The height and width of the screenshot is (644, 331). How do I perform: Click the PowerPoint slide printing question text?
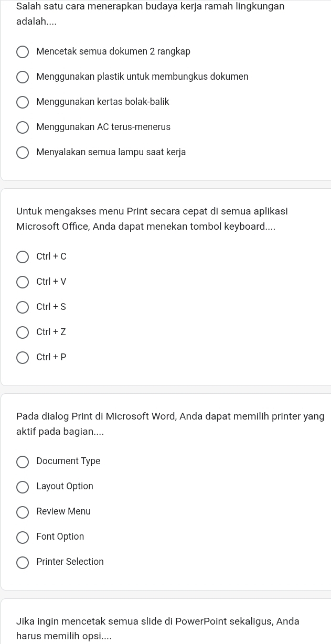157,629
